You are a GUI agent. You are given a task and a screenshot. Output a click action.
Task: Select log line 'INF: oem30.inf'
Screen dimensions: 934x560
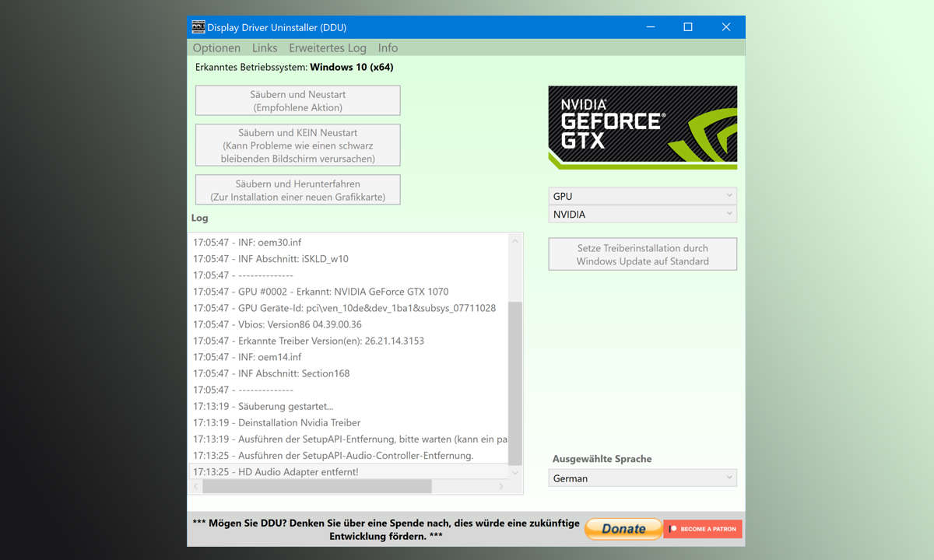click(x=348, y=242)
